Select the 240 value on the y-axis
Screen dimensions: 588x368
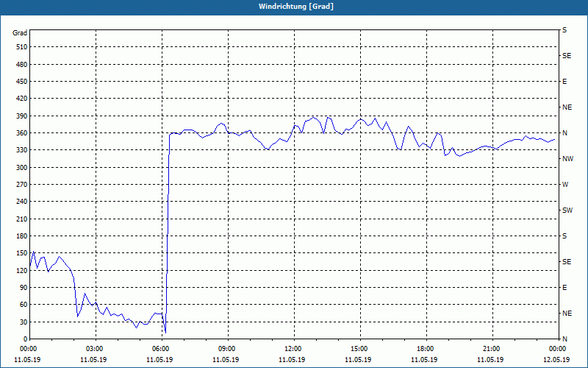22,202
